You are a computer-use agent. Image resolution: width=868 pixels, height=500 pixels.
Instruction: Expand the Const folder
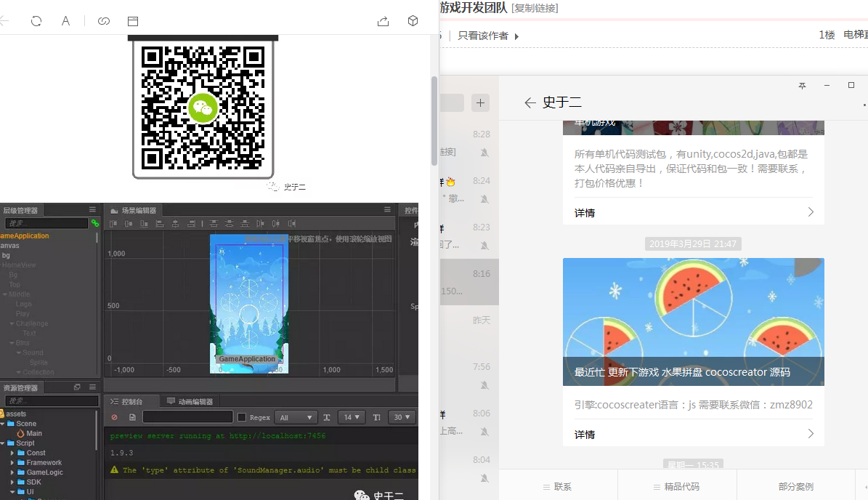[x=12, y=453]
